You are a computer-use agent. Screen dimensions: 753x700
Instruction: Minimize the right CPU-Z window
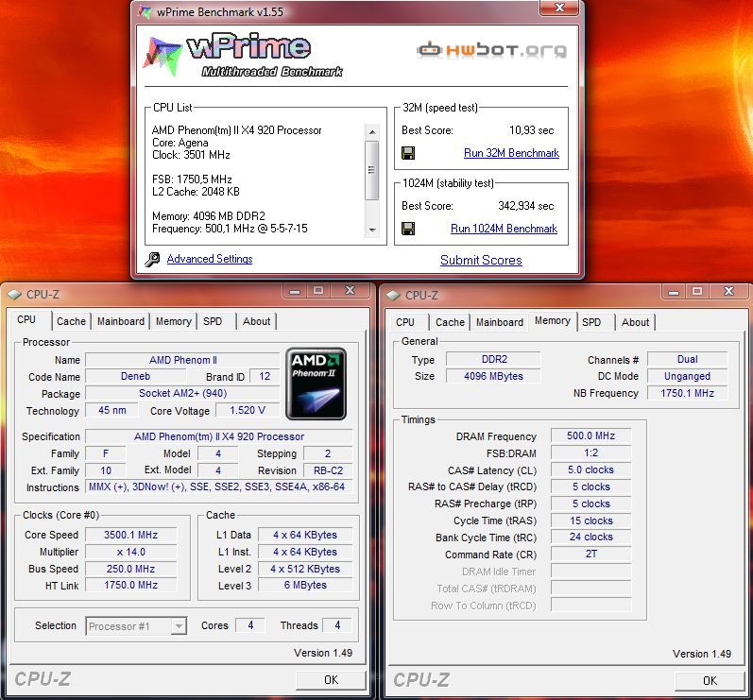tap(674, 291)
